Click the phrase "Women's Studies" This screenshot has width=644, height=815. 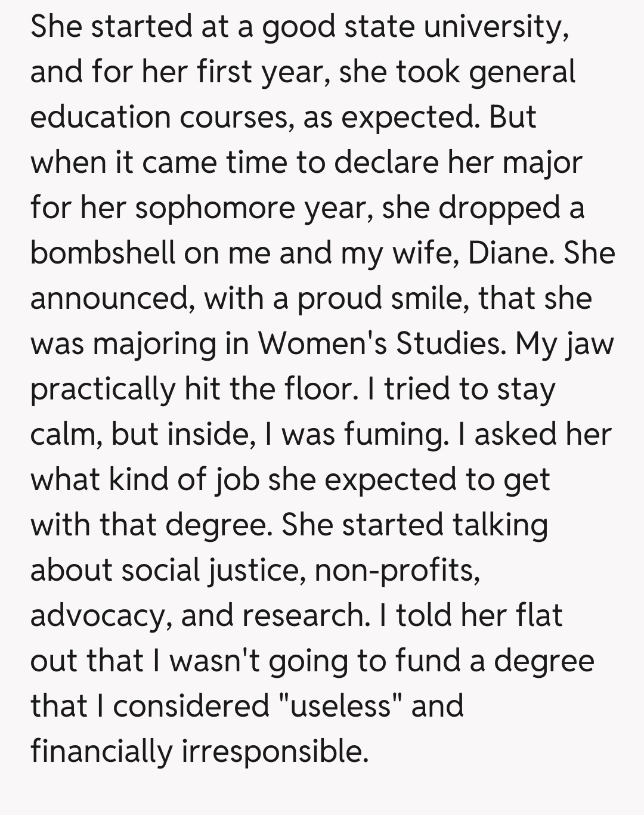[381, 343]
